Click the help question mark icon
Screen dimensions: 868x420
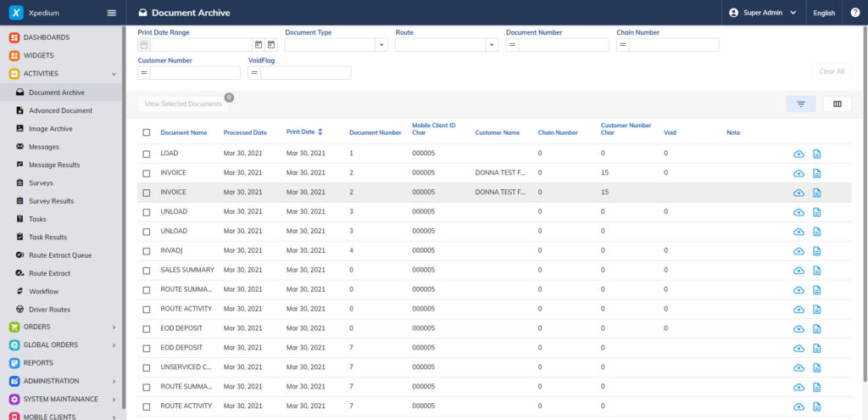click(854, 13)
